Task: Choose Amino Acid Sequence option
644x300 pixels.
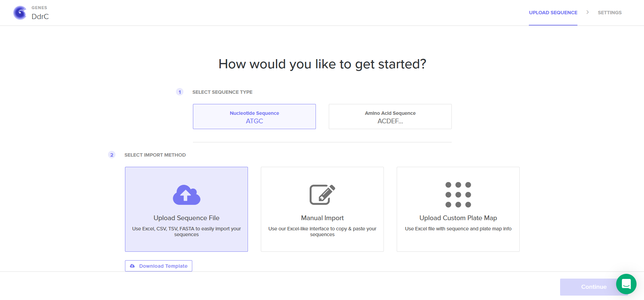Action: click(x=390, y=117)
